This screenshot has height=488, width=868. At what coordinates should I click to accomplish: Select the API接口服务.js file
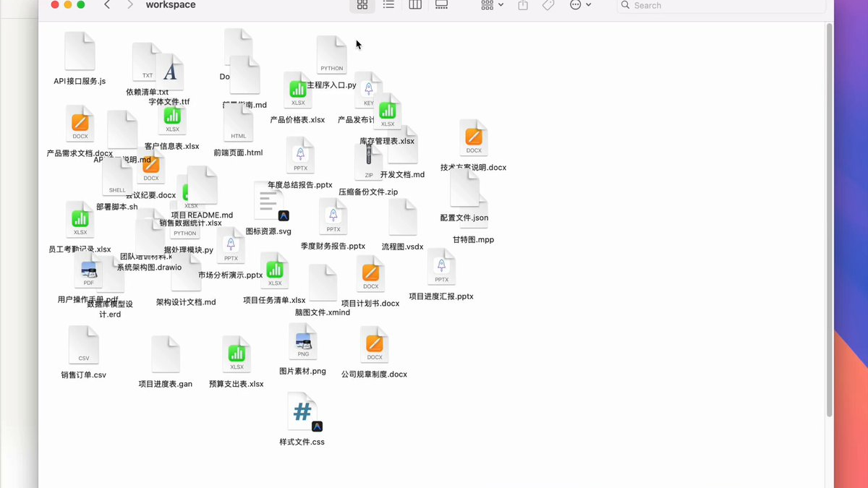80,51
